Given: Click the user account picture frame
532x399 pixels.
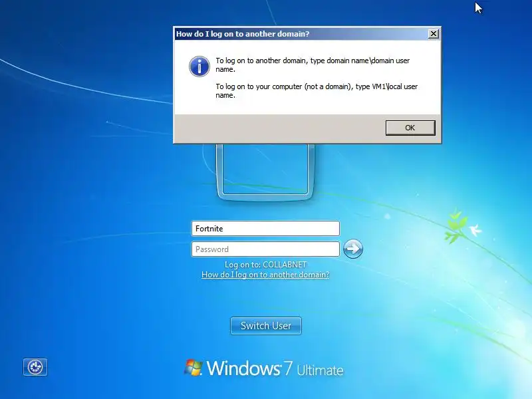Looking at the screenshot, I should tap(265, 172).
